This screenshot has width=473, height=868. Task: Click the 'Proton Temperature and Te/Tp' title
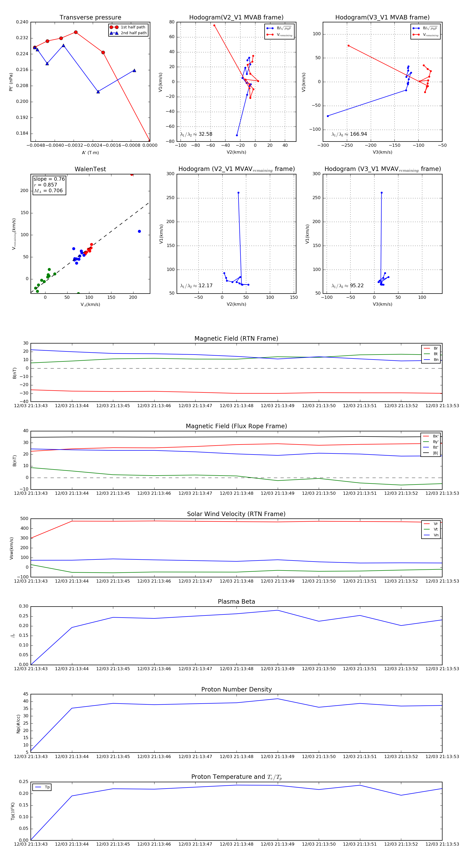click(x=236, y=777)
